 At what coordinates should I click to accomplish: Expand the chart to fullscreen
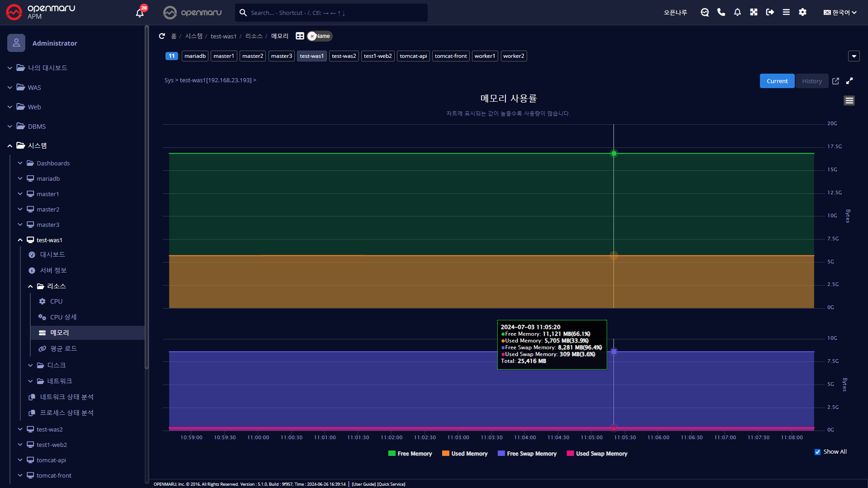pos(849,81)
